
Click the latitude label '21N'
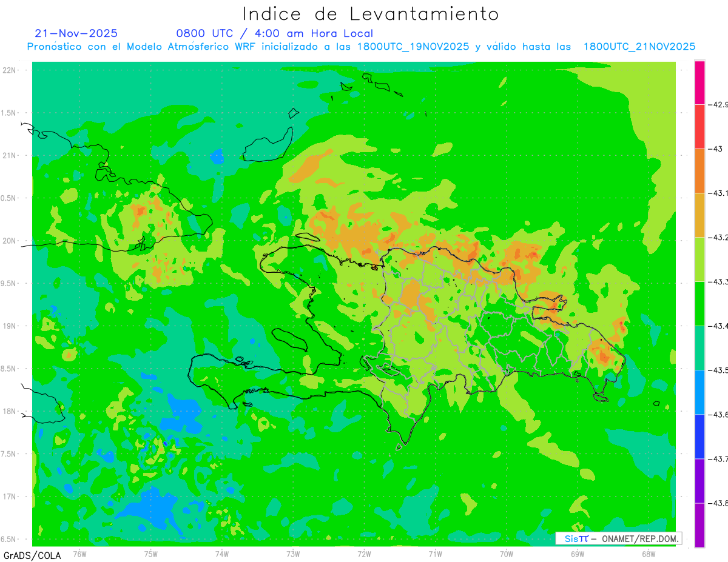coord(9,156)
